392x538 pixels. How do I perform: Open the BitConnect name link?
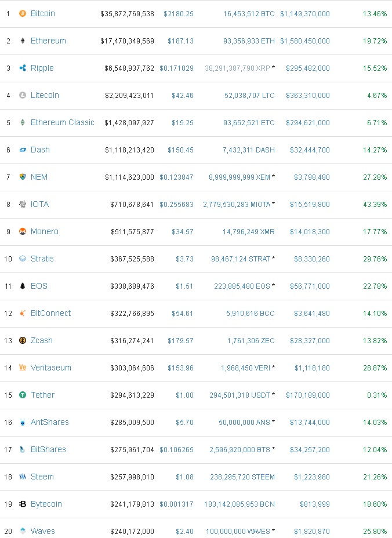(x=50, y=313)
